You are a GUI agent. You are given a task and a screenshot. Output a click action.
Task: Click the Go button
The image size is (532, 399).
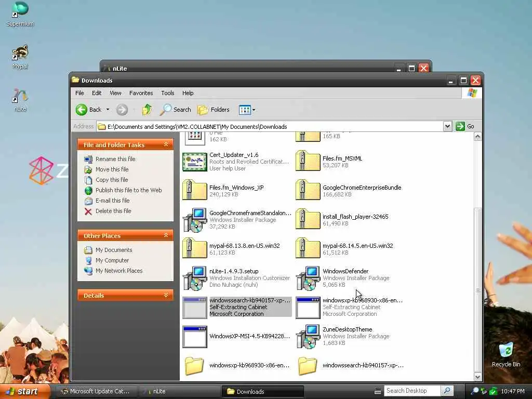click(x=465, y=126)
